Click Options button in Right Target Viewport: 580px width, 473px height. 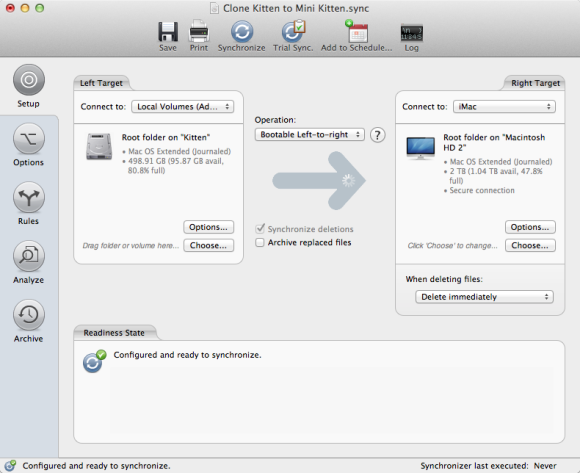pos(530,227)
